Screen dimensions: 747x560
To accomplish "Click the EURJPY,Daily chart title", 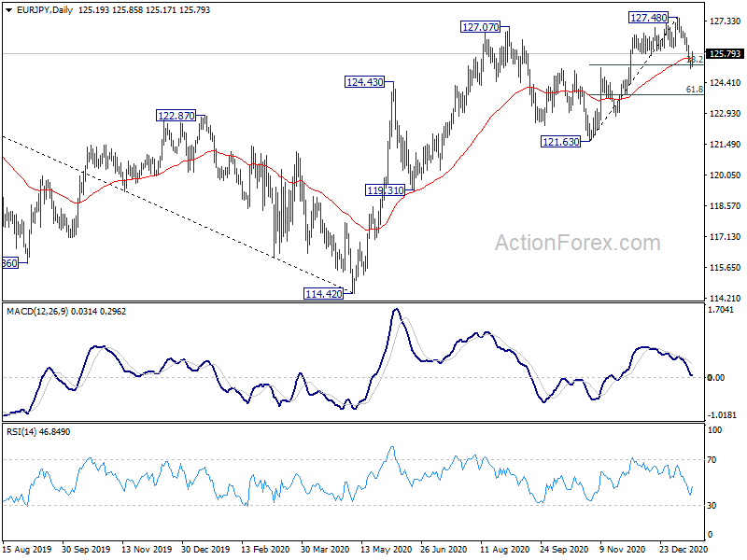I will click(x=45, y=10).
